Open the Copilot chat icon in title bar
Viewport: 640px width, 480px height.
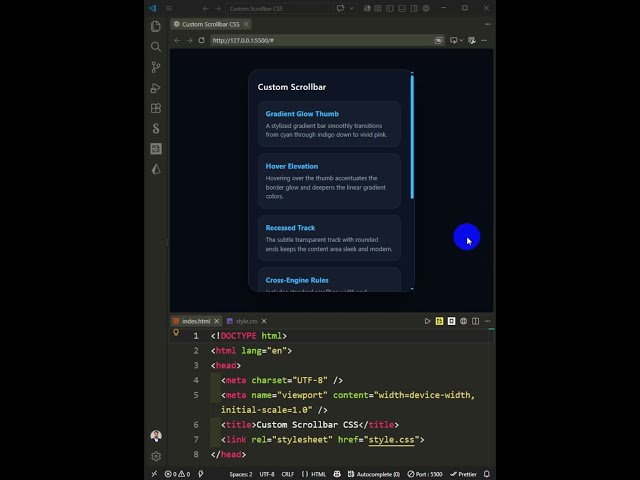[x=340, y=8]
